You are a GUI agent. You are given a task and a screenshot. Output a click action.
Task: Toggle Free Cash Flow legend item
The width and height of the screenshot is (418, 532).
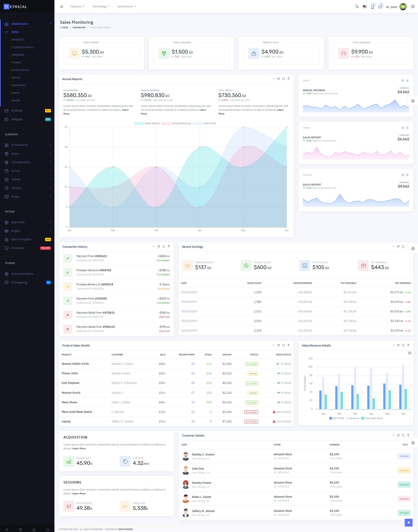(372, 418)
